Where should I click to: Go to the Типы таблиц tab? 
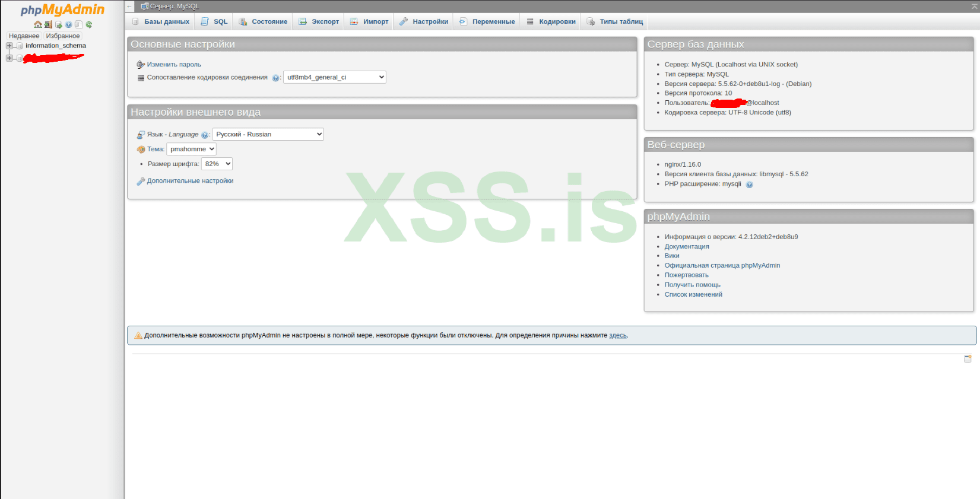pos(615,21)
